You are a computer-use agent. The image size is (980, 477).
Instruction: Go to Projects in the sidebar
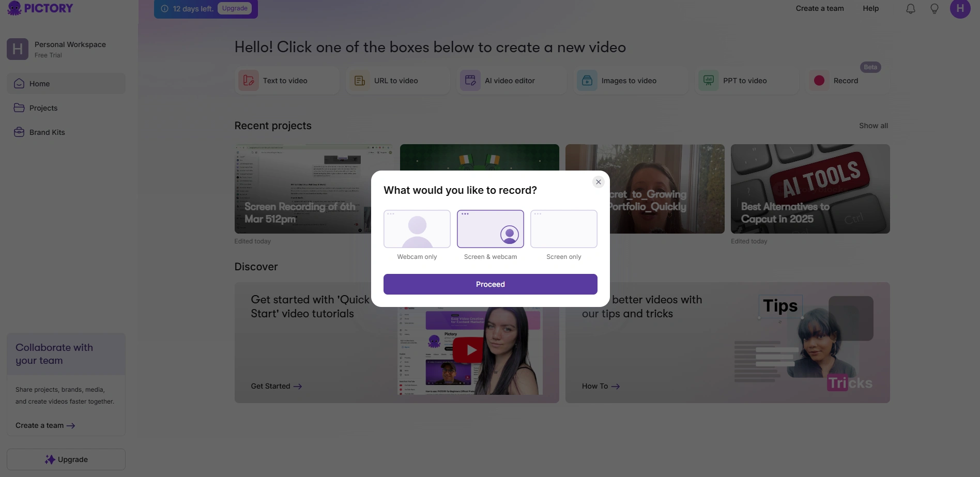point(43,108)
